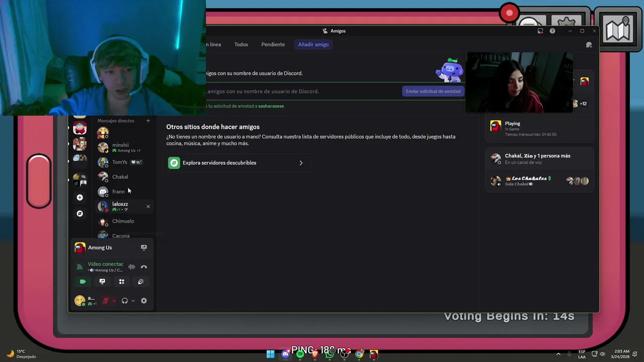The image size is (644, 362).
Task: Share your screen in voice panel
Action: (102, 282)
